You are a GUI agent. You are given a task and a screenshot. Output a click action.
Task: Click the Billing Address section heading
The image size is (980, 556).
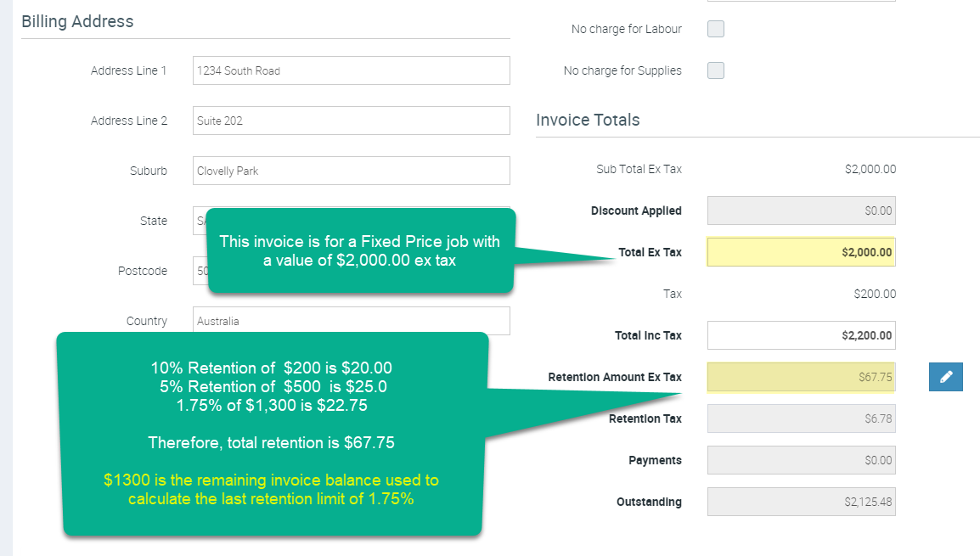(77, 21)
